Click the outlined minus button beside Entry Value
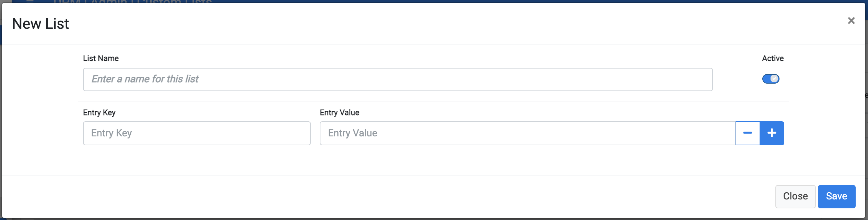 tap(748, 133)
